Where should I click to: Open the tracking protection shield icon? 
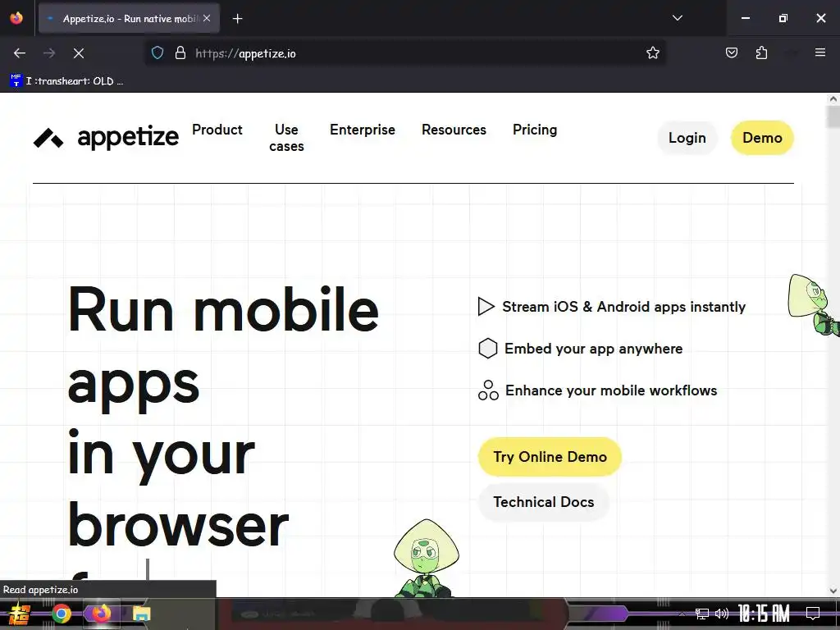pos(157,53)
